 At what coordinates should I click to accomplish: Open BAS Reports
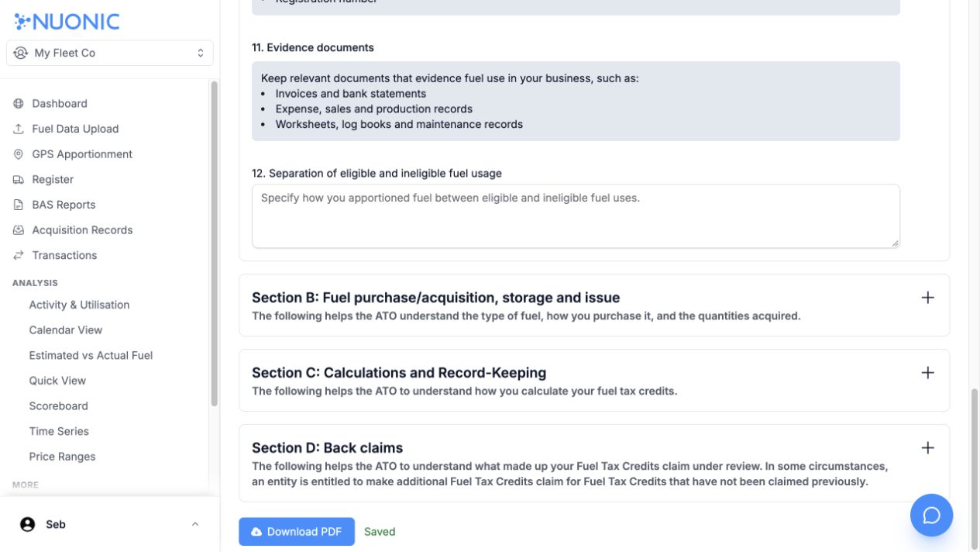64,205
